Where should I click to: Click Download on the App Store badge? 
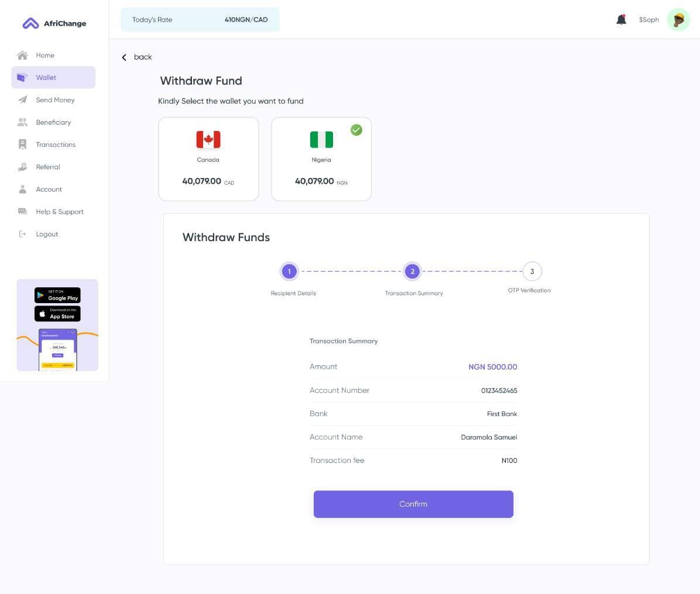pyautogui.click(x=57, y=313)
